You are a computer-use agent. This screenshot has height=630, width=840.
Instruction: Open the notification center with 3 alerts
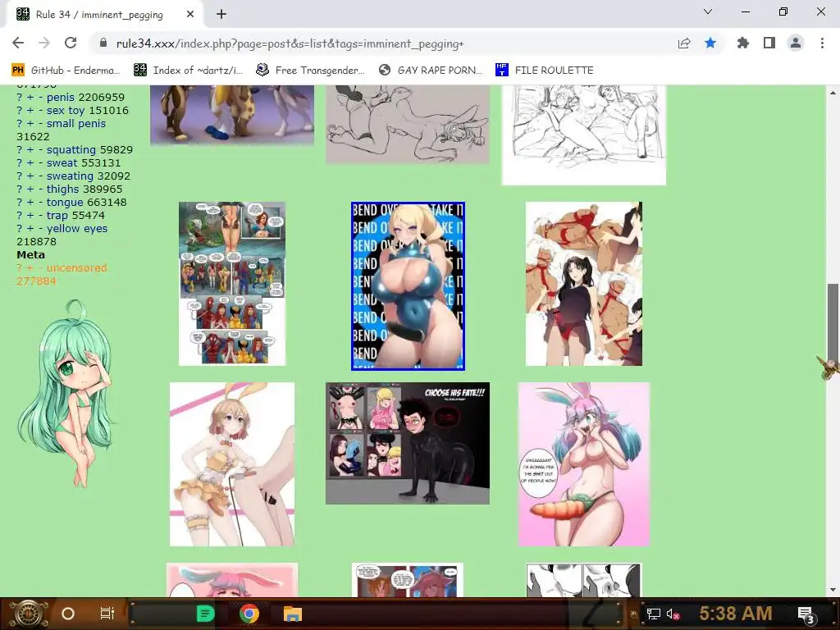[806, 614]
